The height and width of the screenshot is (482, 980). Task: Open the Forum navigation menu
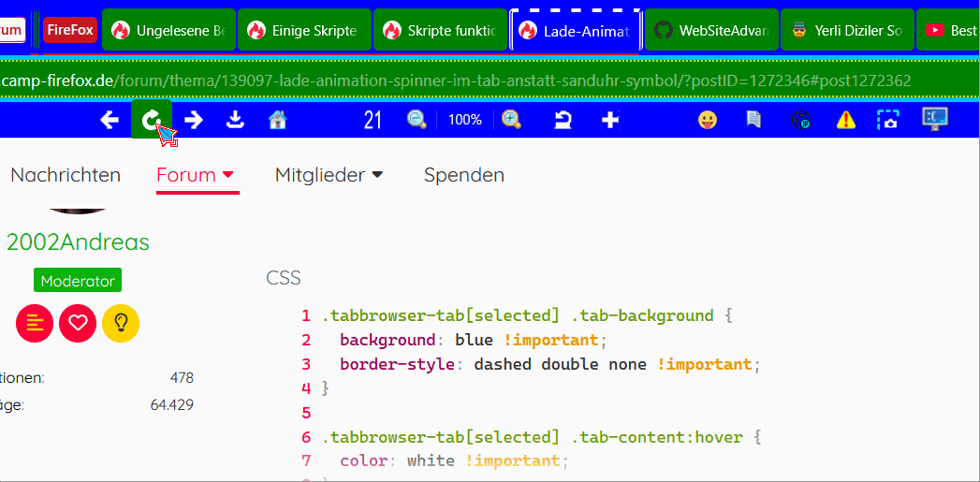(196, 175)
